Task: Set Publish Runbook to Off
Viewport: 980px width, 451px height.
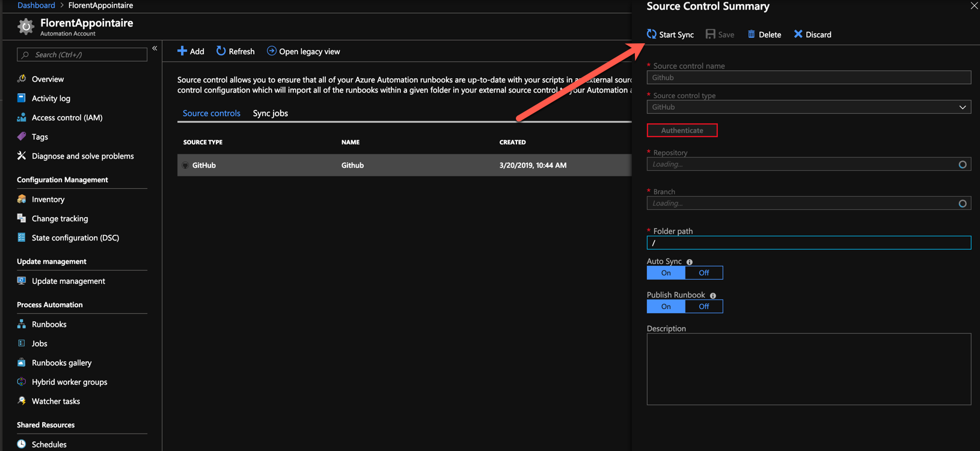Action: [x=704, y=307]
